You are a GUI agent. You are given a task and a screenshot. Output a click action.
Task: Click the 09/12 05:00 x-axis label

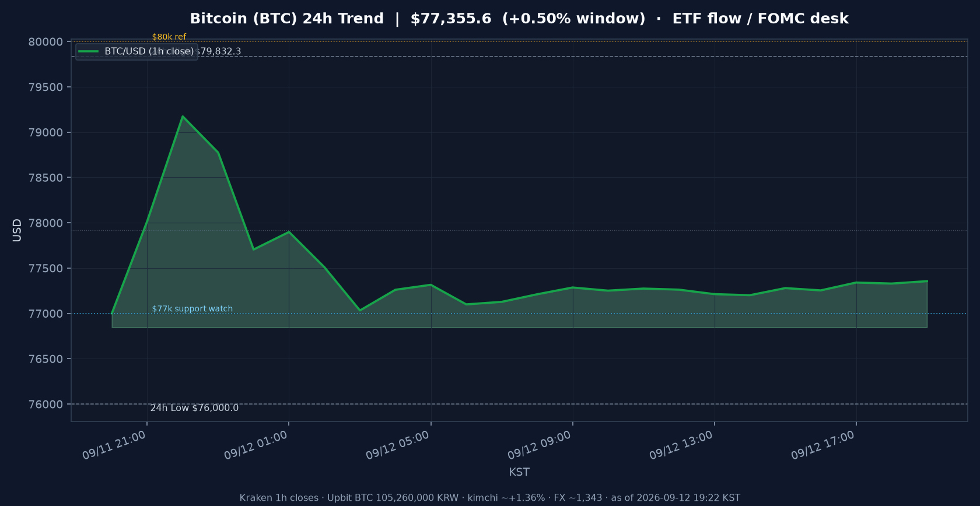[398, 445]
